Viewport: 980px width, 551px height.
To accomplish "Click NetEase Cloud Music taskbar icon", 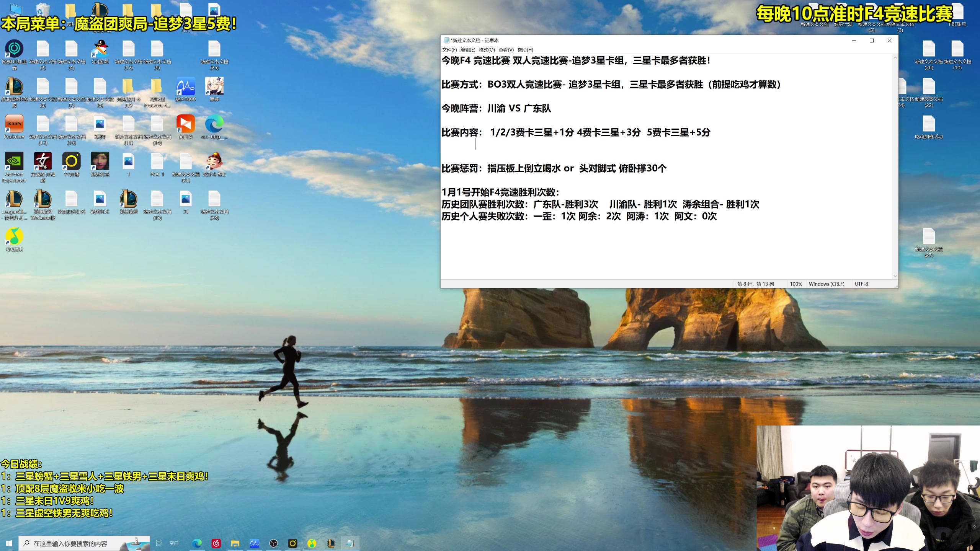I will 216,543.
